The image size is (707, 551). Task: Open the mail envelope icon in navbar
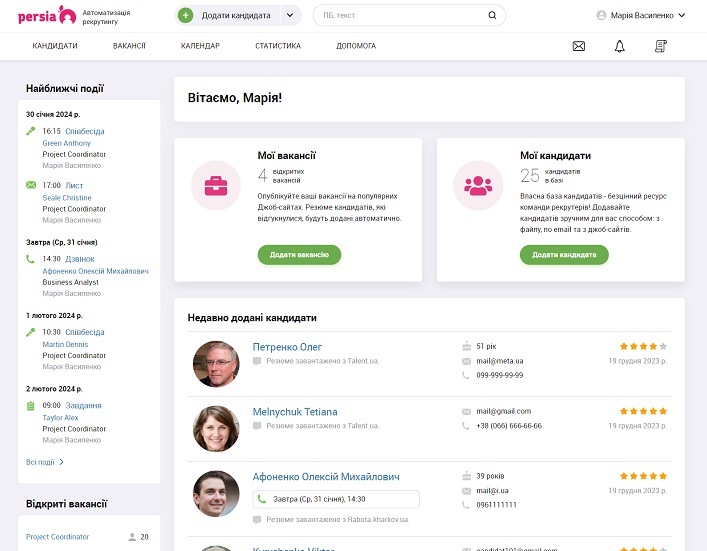(578, 46)
